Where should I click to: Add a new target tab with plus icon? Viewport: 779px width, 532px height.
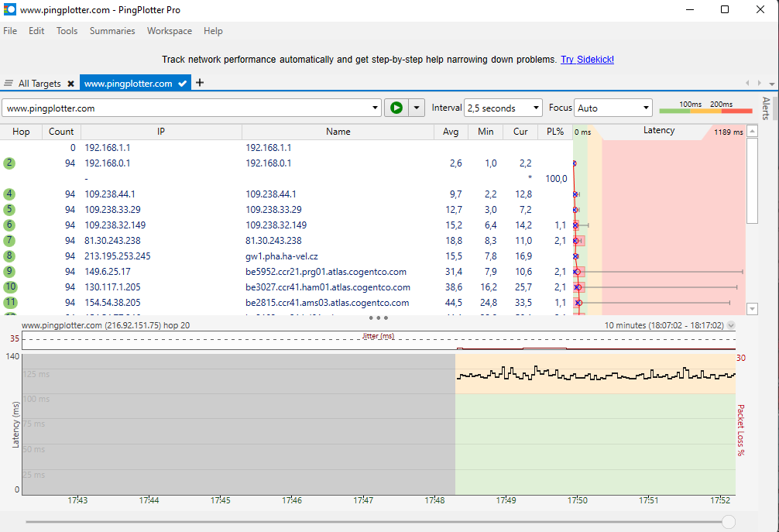tap(200, 83)
